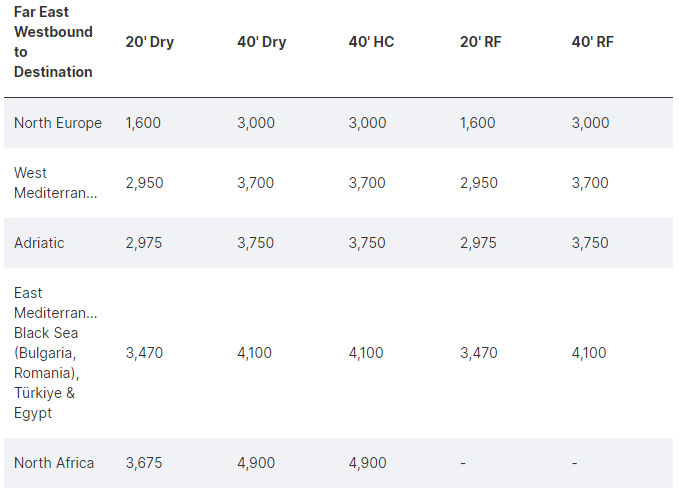Select the 20' RF column header
Screen dimensions: 679x493
point(480,42)
